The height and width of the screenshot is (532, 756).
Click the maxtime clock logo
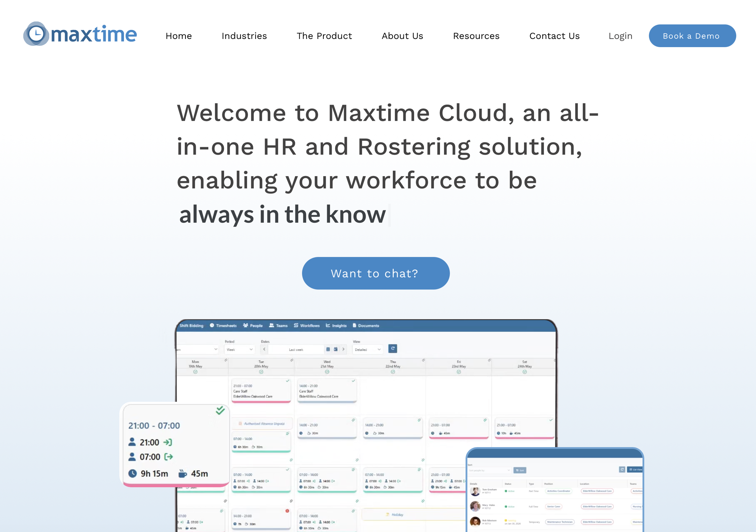[x=36, y=34]
